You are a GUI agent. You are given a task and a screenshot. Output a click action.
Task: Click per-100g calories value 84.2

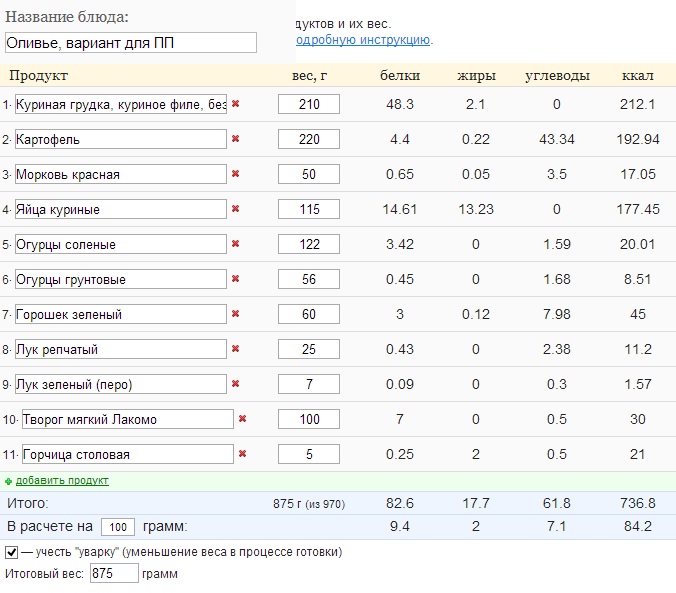(638, 526)
